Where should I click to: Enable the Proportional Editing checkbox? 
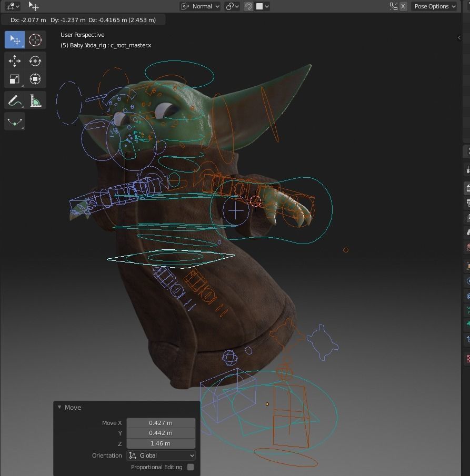[191, 467]
